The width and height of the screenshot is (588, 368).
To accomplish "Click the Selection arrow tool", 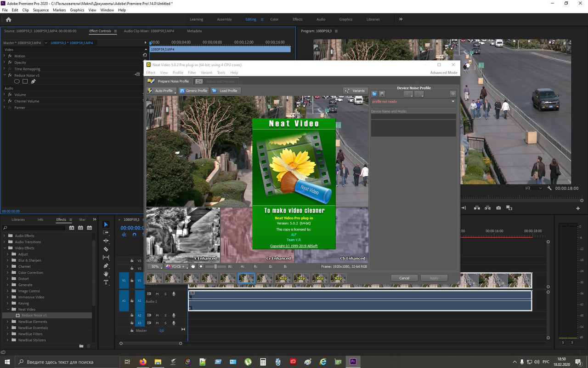I will (x=106, y=224).
